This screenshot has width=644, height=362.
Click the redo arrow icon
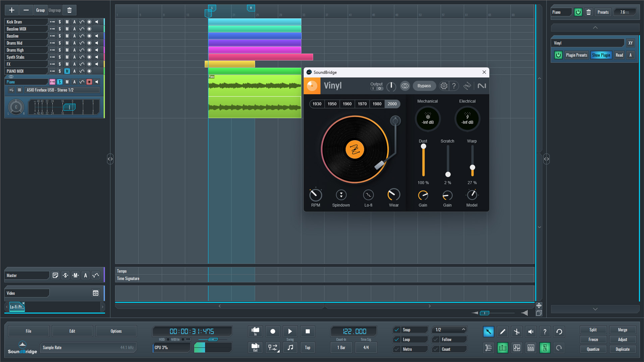pos(559,348)
